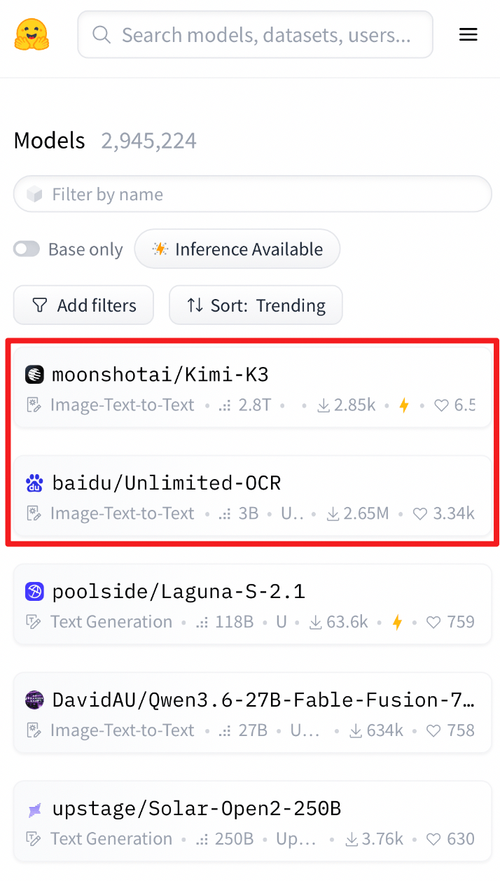
Task: Click the Filter by name field
Action: point(252,194)
